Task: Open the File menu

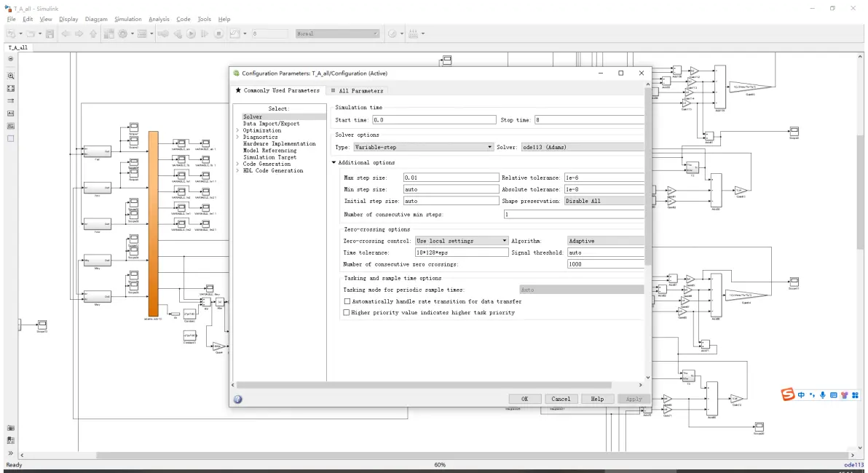Action: pos(11,19)
